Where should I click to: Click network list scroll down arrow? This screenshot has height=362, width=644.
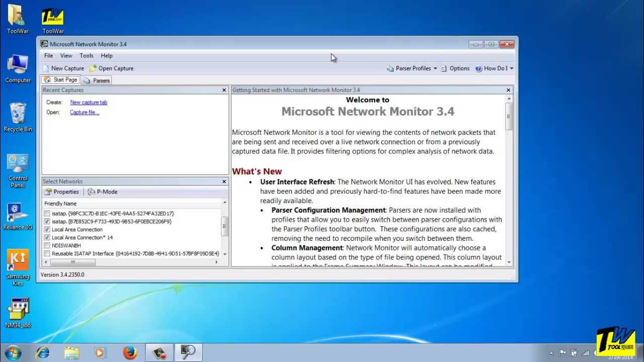225,254
